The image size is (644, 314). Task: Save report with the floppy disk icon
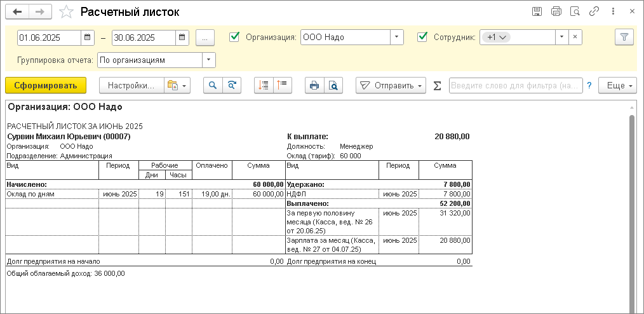tap(537, 11)
